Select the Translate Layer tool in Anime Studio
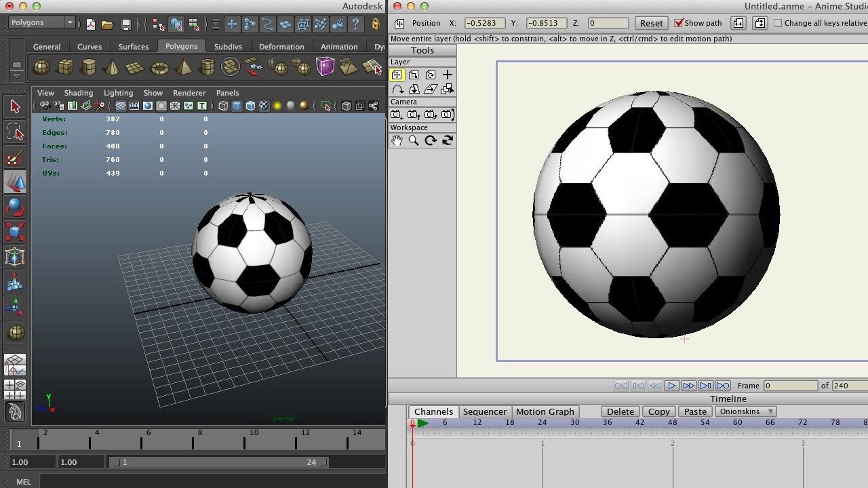The width and height of the screenshot is (868, 488). click(x=397, y=75)
